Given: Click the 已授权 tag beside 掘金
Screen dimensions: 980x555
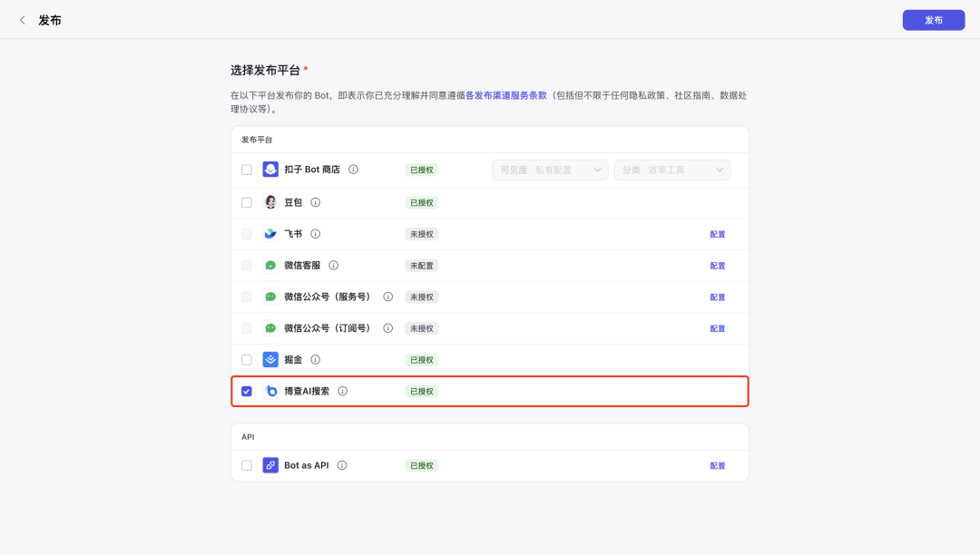Looking at the screenshot, I should (x=422, y=360).
